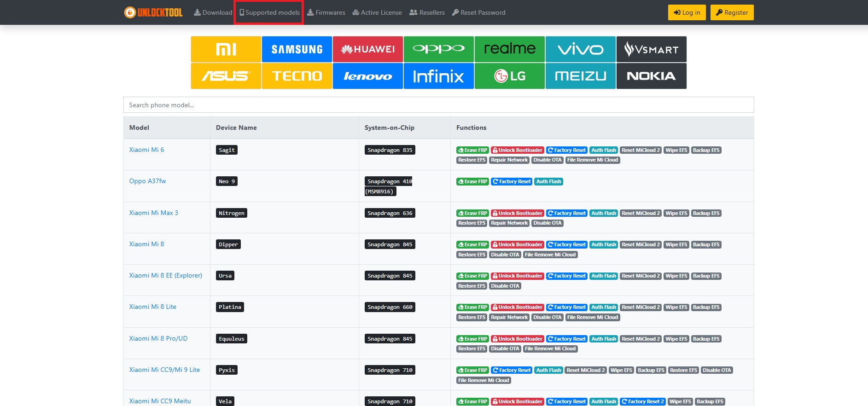Filter by Huawei brand logo
This screenshot has width=868, height=406.
pyautogui.click(x=368, y=49)
